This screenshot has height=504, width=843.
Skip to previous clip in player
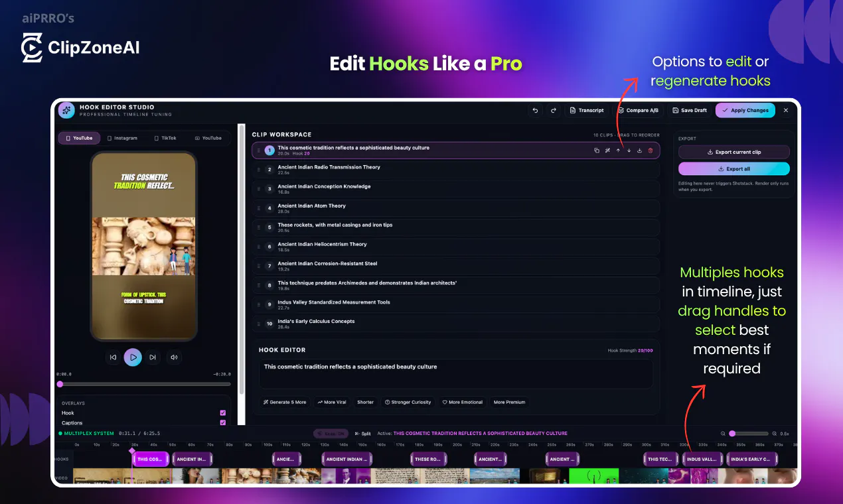(x=113, y=357)
